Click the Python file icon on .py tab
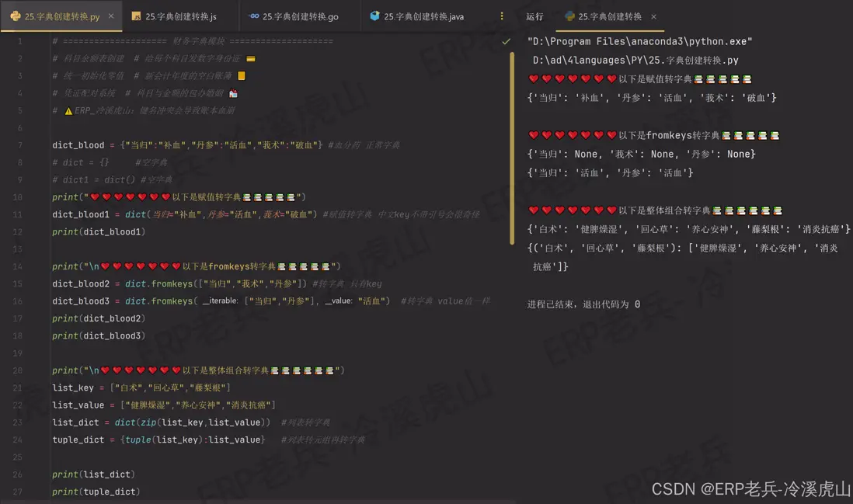The height and width of the screenshot is (504, 853). click(x=16, y=16)
